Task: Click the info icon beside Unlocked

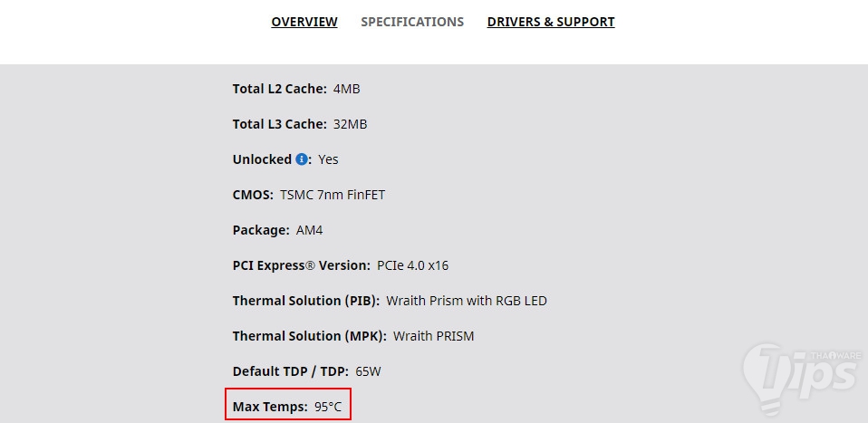Action: tap(302, 159)
